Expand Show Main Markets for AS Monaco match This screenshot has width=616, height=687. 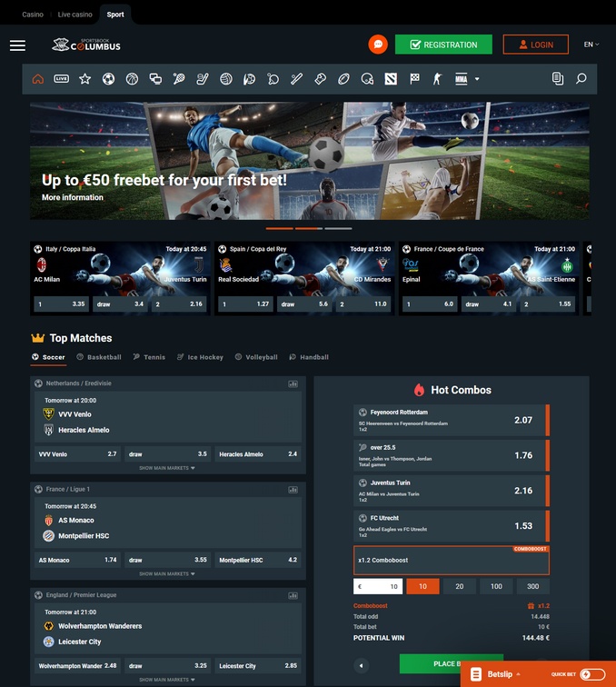pyautogui.click(x=167, y=574)
